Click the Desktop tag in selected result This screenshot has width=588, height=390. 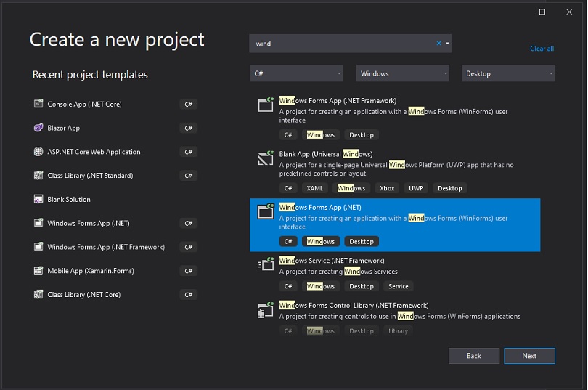pyautogui.click(x=362, y=241)
